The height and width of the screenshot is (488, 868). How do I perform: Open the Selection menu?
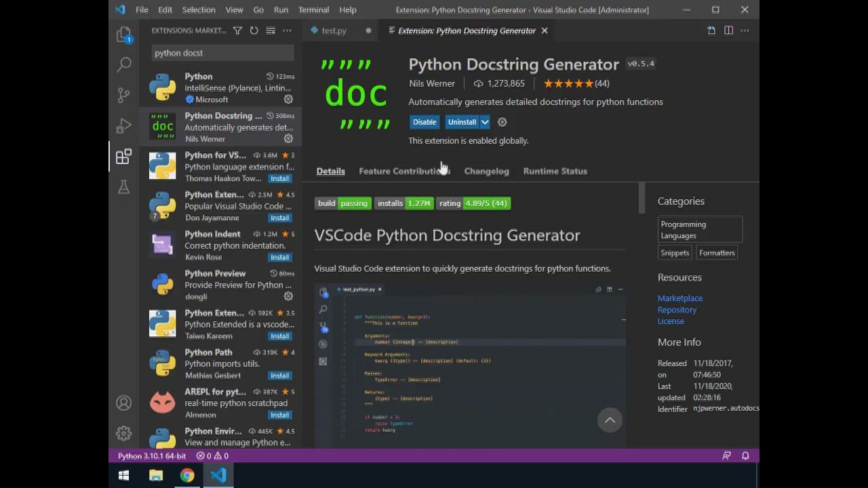coord(199,9)
